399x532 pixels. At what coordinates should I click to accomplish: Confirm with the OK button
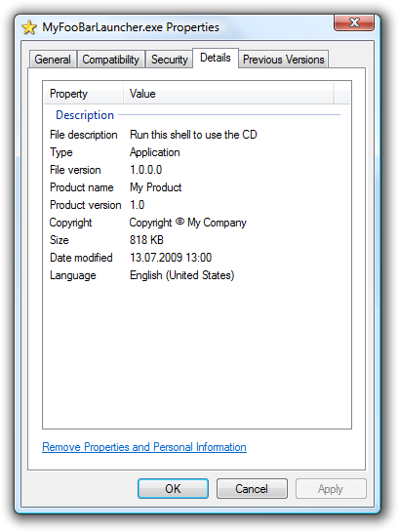tap(173, 489)
